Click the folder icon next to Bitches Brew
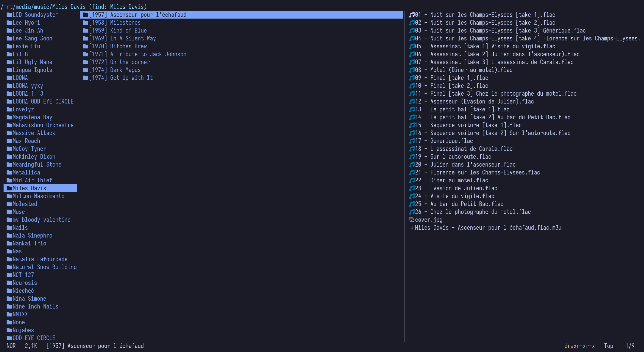The height and width of the screenshot is (352, 644). pyautogui.click(x=85, y=46)
